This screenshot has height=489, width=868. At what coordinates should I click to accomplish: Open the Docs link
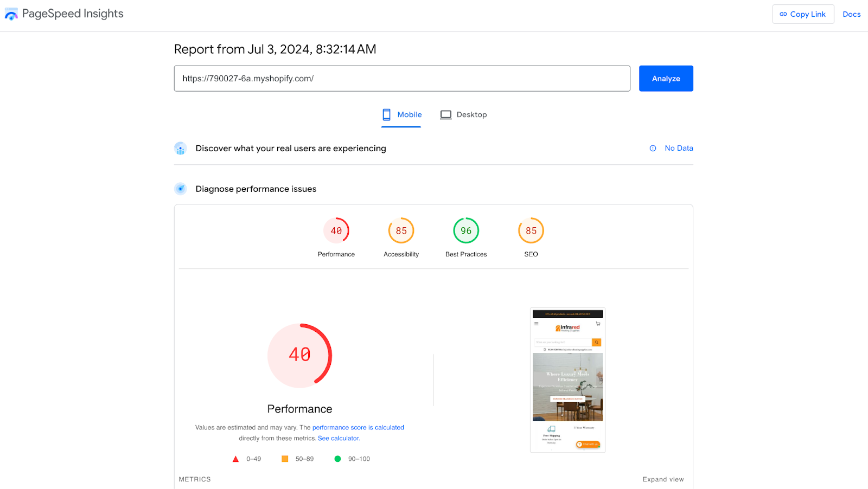tap(851, 14)
